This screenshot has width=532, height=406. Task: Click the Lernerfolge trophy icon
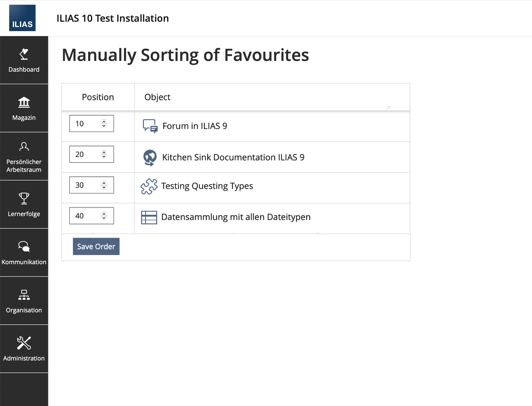coord(24,198)
